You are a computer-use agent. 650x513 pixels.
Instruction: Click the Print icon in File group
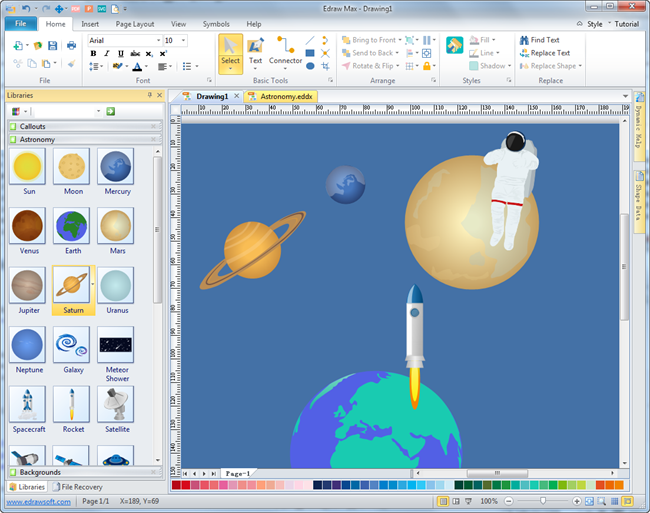pos(71,45)
